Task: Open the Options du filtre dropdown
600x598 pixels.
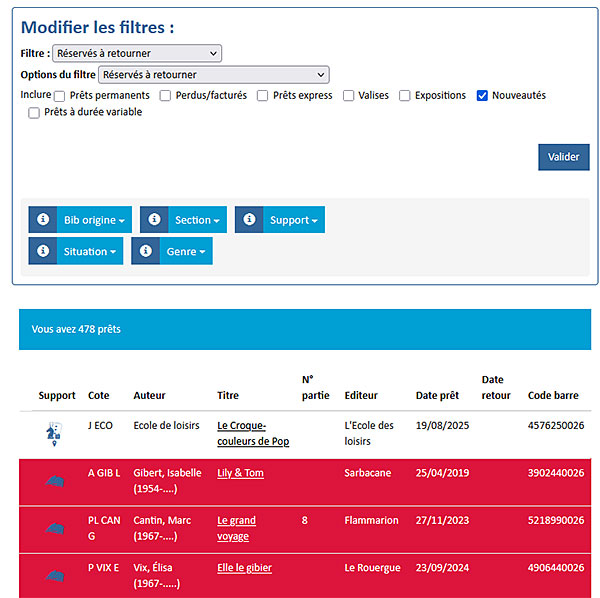Action: 213,75
